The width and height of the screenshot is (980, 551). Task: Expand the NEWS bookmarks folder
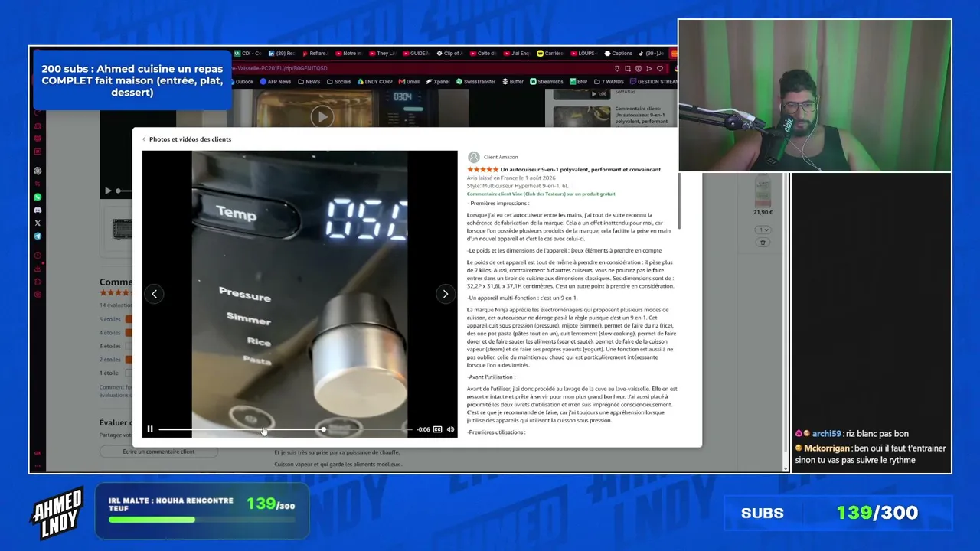pyautogui.click(x=309, y=82)
